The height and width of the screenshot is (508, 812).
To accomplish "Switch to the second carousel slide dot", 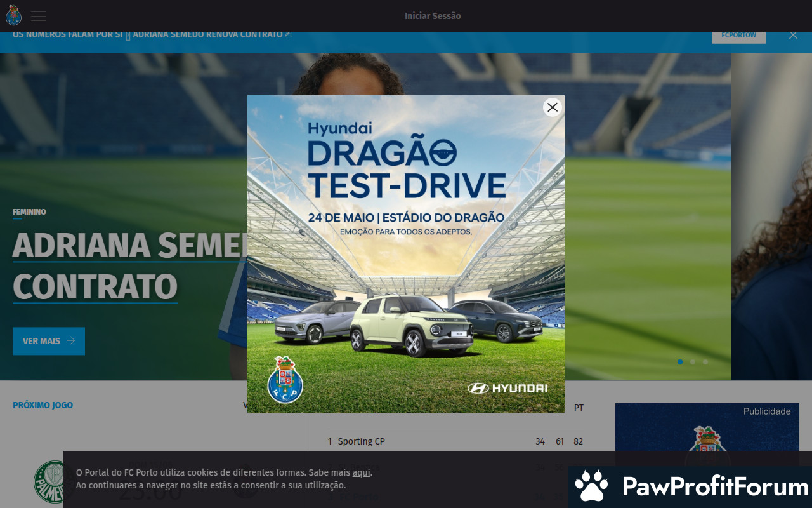I will tap(693, 362).
